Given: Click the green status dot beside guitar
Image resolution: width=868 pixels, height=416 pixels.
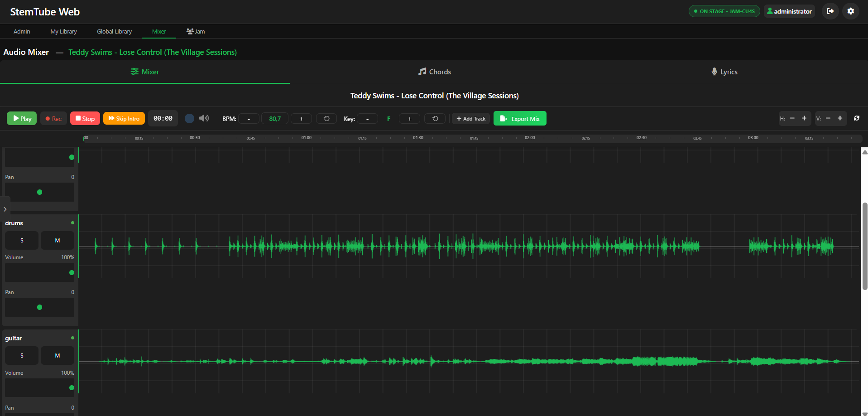Looking at the screenshot, I should [x=72, y=338].
